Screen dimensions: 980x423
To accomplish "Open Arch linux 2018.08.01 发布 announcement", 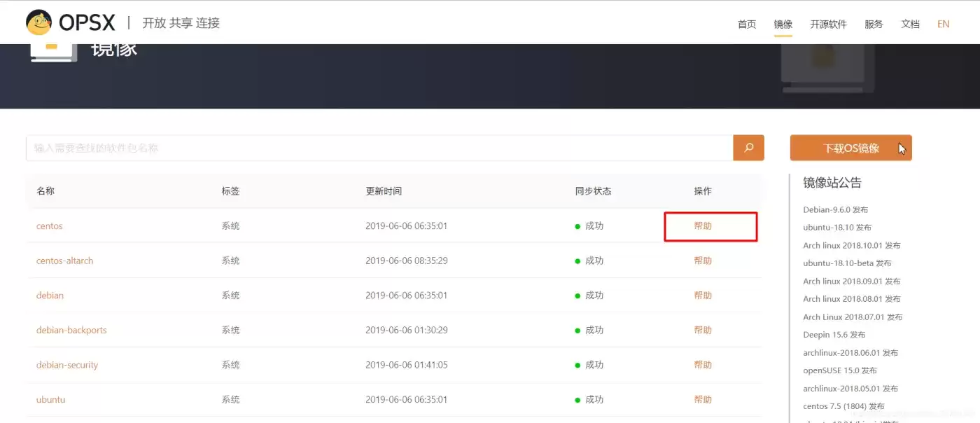I will [x=852, y=299].
